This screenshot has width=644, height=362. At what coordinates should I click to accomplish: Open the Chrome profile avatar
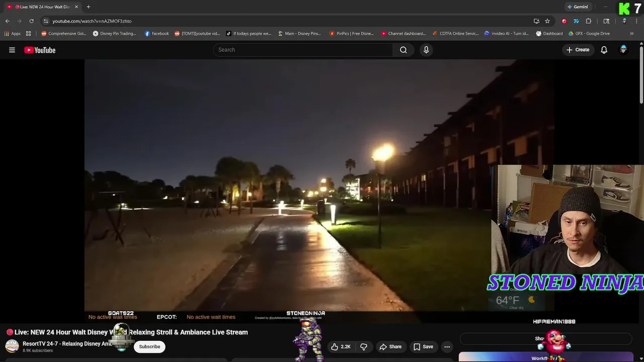point(624,21)
